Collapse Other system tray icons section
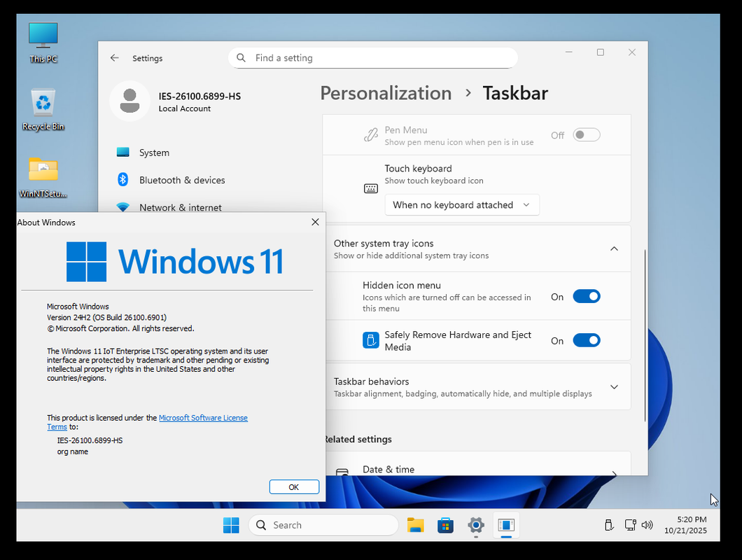Viewport: 742px width, 560px height. (x=614, y=248)
